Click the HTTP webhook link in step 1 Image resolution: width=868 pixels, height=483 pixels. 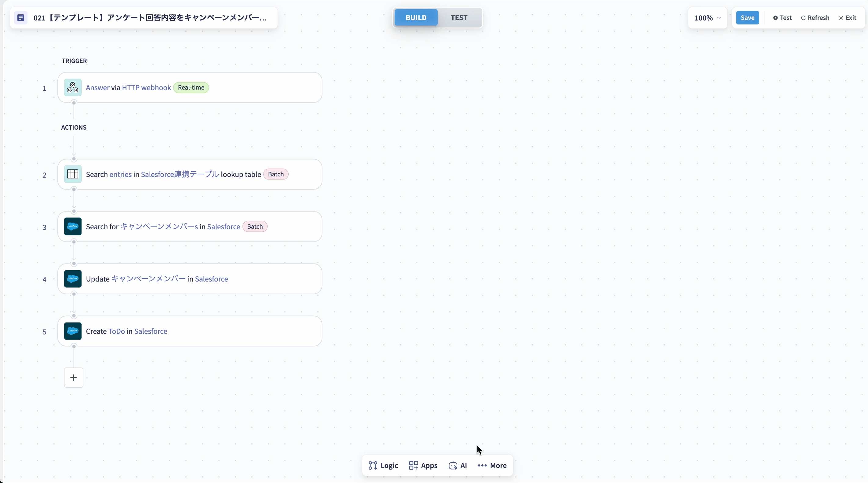[x=147, y=88]
